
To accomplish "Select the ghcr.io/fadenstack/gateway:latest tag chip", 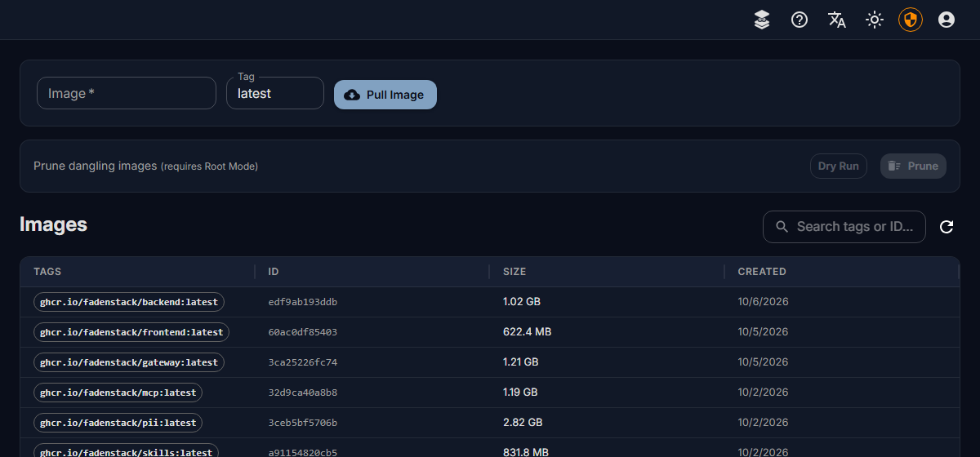I will point(129,362).
